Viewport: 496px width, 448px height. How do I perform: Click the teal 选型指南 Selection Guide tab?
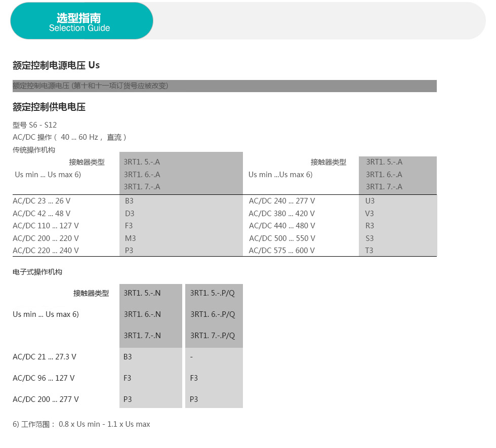point(81,21)
